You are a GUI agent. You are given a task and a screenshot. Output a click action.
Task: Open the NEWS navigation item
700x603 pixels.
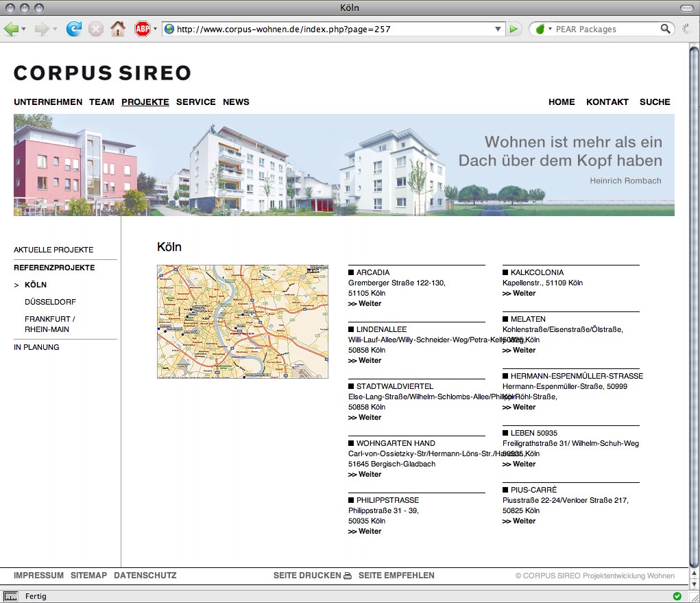click(x=236, y=102)
